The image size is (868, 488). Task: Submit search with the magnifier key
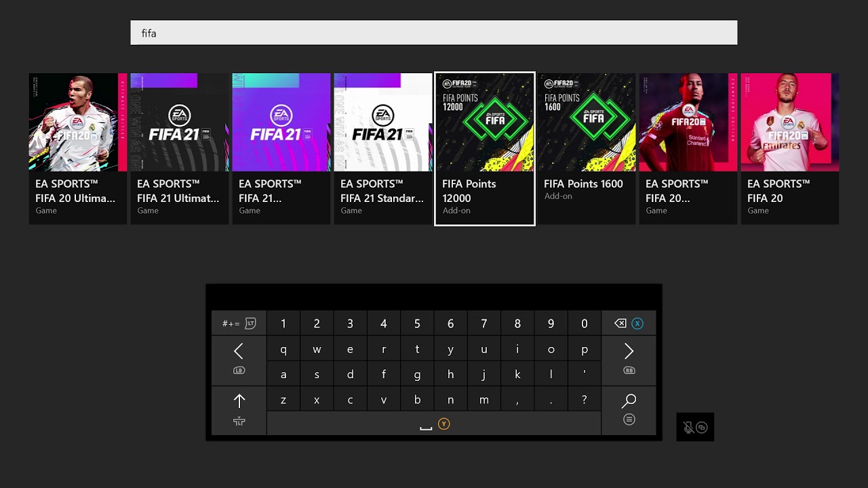[x=629, y=410]
